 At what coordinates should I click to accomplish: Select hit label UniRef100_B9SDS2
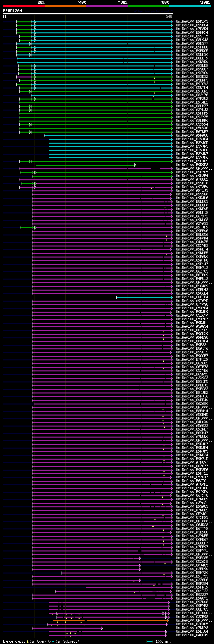pyautogui.click(x=192, y=76)
